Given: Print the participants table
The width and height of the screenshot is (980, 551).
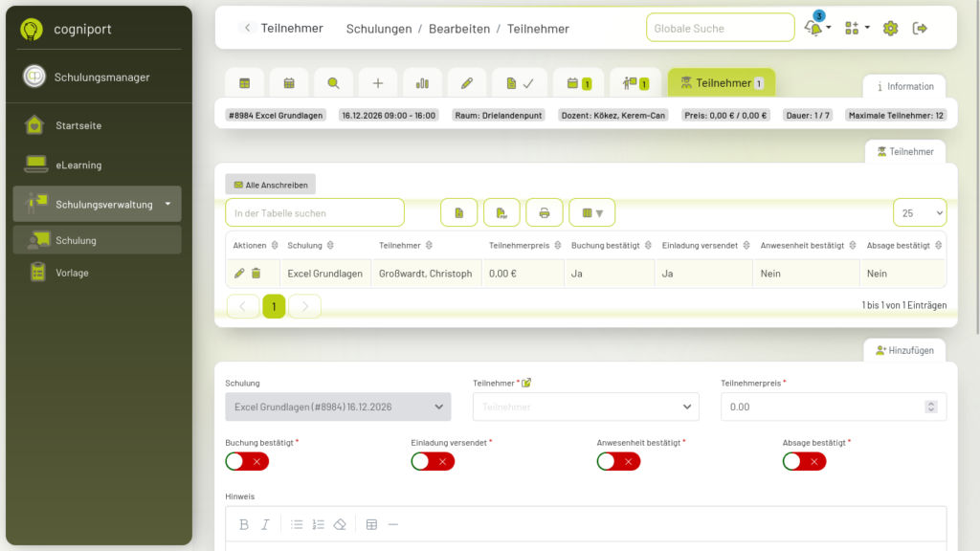Looking at the screenshot, I should tap(545, 213).
